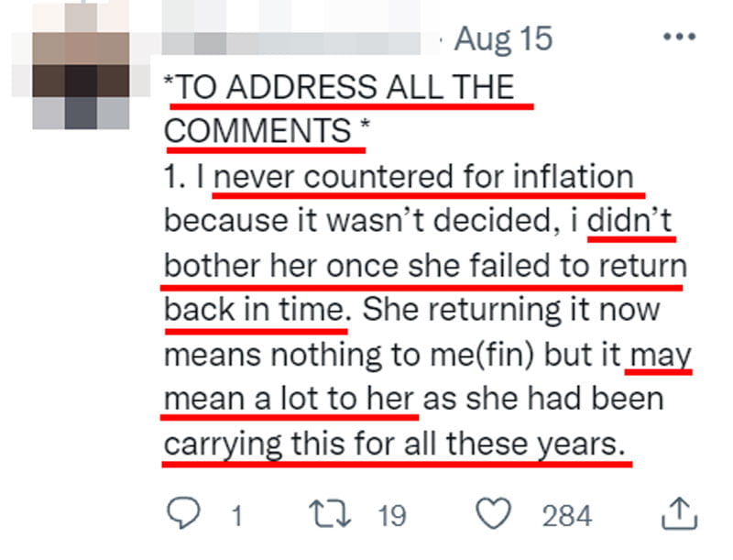View the reply count of 1
Image resolution: width=733 pixels, height=560 pixels.
tap(237, 516)
